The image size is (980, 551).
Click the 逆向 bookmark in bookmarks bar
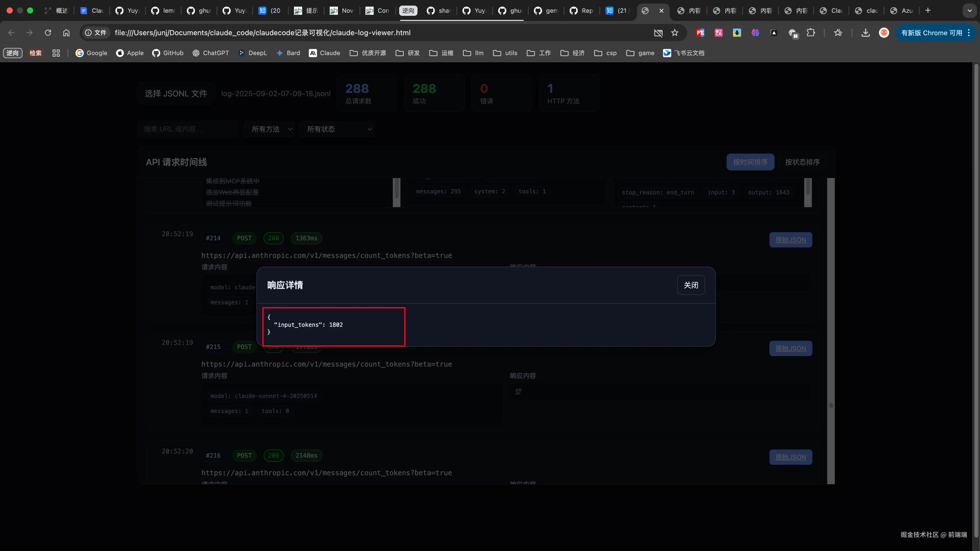[13, 53]
